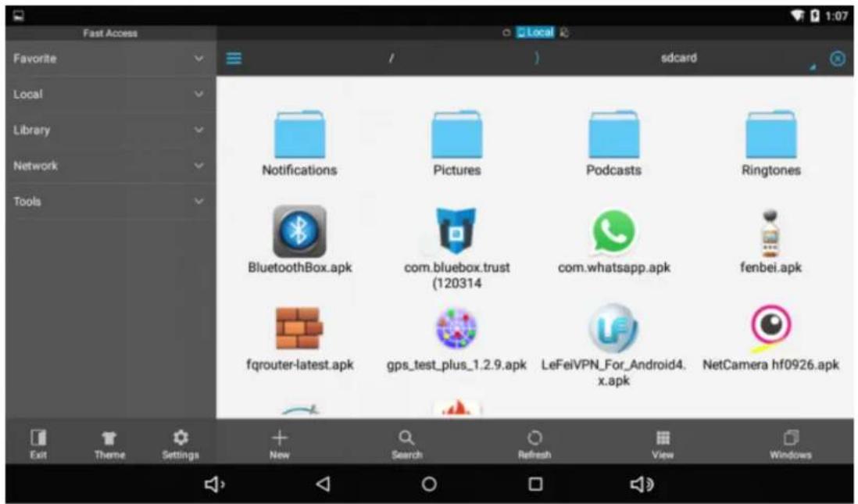Image resolution: width=858 pixels, height=504 pixels.
Task: Tap the WhatsApp apk icon
Action: tap(613, 232)
